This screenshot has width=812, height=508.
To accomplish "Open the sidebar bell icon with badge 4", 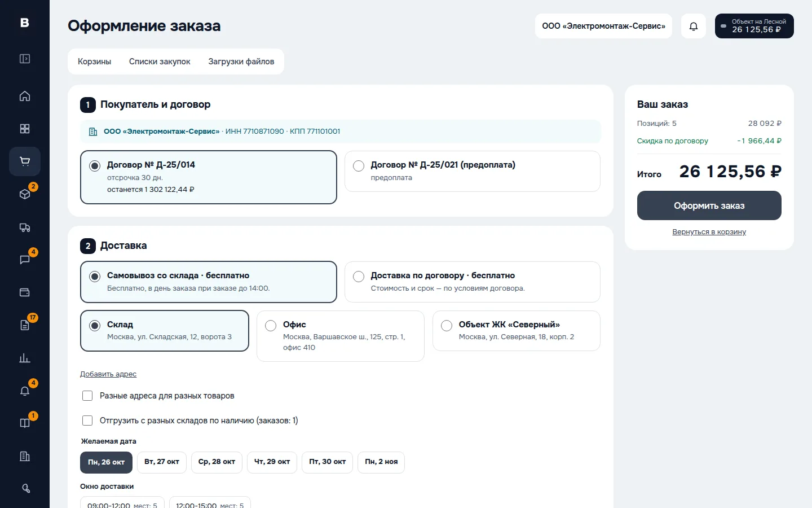I will [x=25, y=391].
